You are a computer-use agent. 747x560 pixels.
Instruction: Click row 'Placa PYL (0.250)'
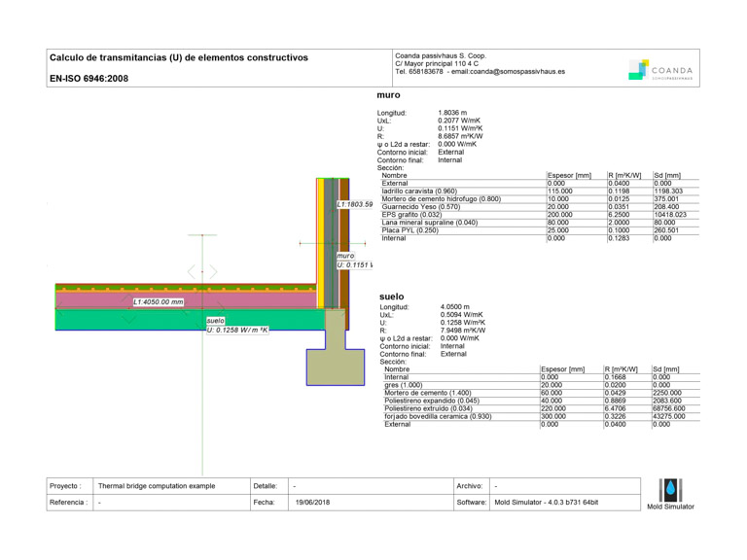coord(539,230)
